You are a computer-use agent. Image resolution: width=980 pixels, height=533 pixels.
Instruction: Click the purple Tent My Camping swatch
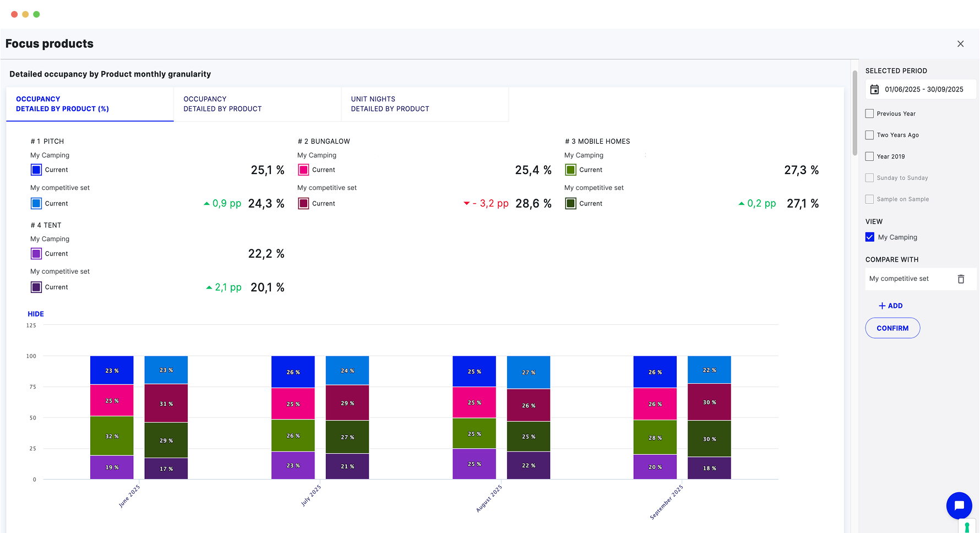point(36,254)
